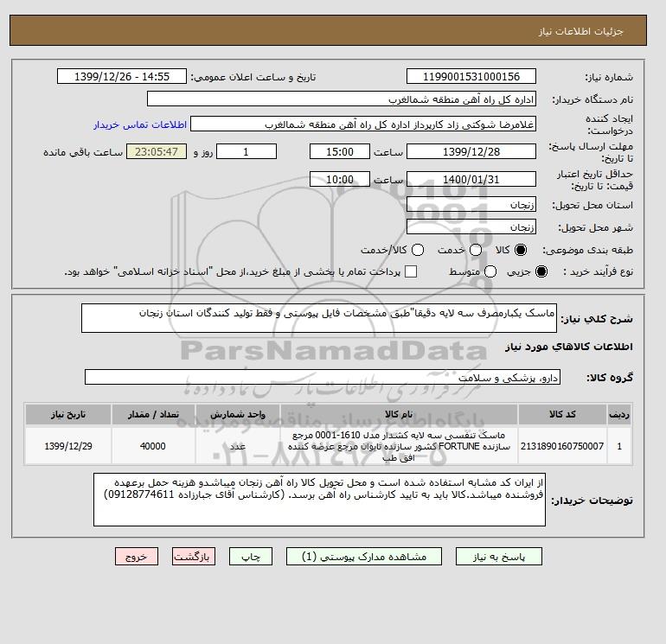The width and height of the screenshot is (666, 644).
Task: Click the need date cell 1399/12/29
Action: (68, 446)
